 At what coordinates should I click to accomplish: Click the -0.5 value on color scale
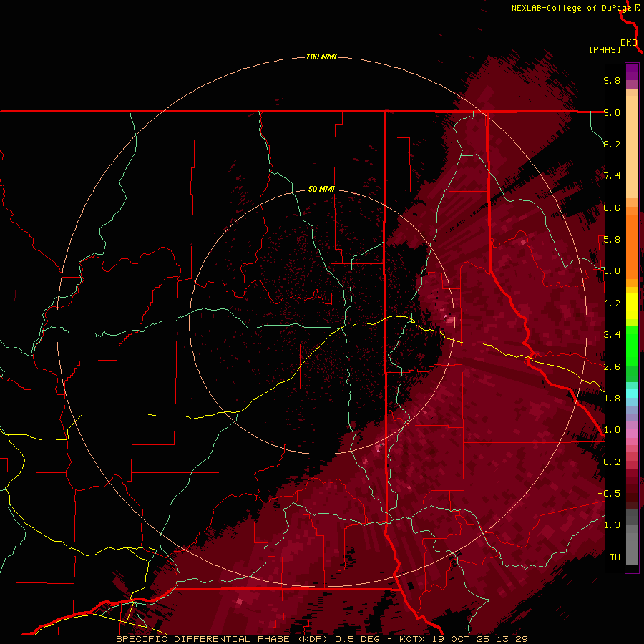click(609, 494)
